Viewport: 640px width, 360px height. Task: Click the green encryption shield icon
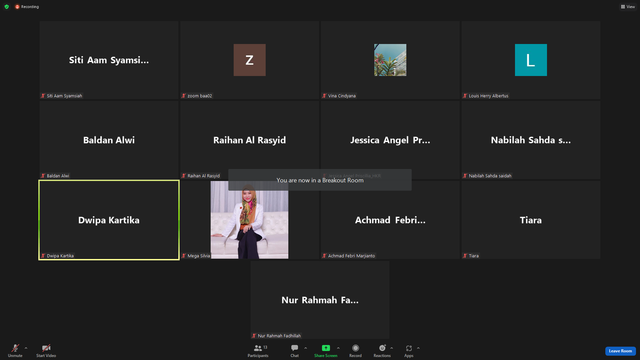(x=7, y=7)
